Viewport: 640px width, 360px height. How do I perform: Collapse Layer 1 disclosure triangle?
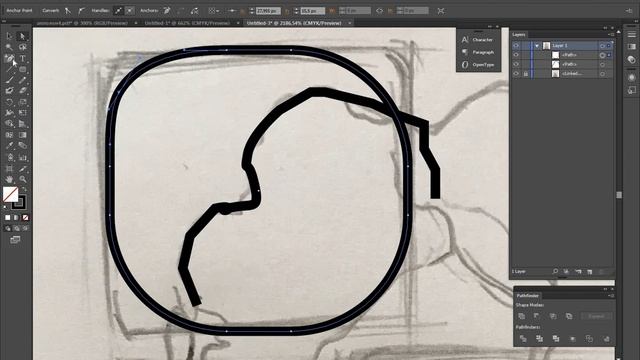click(x=537, y=46)
